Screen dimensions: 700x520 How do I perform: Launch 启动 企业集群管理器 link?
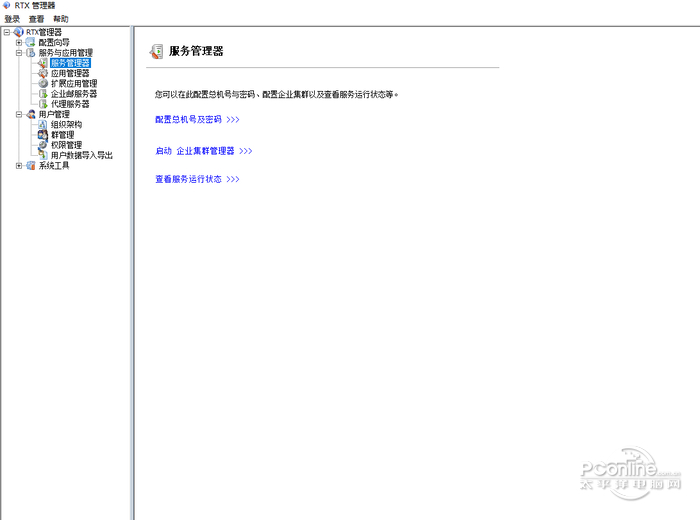pos(204,151)
